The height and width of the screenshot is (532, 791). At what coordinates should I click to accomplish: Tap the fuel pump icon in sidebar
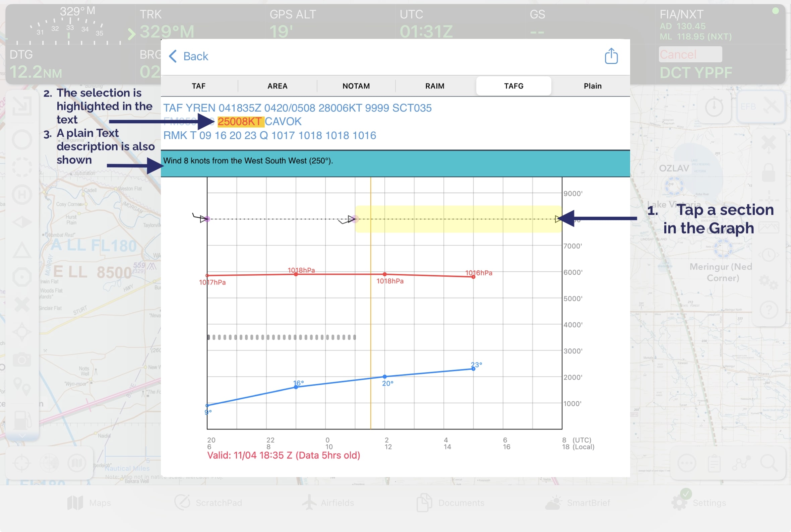tap(22, 420)
